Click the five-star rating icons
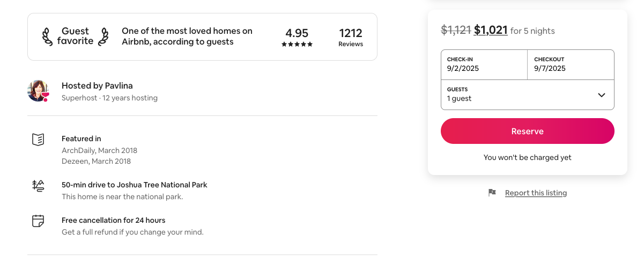 297,45
